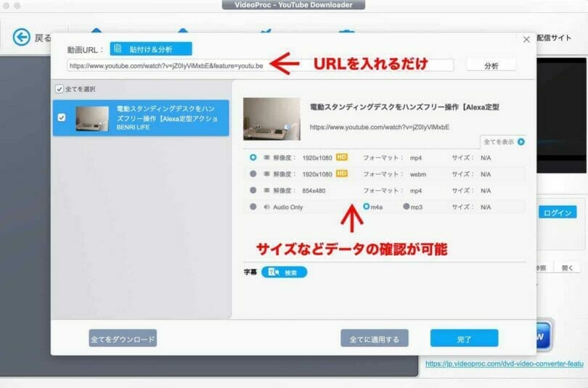588x388 pixels.
Task: Click the speaker icon on Audio Only row
Action: (x=266, y=207)
